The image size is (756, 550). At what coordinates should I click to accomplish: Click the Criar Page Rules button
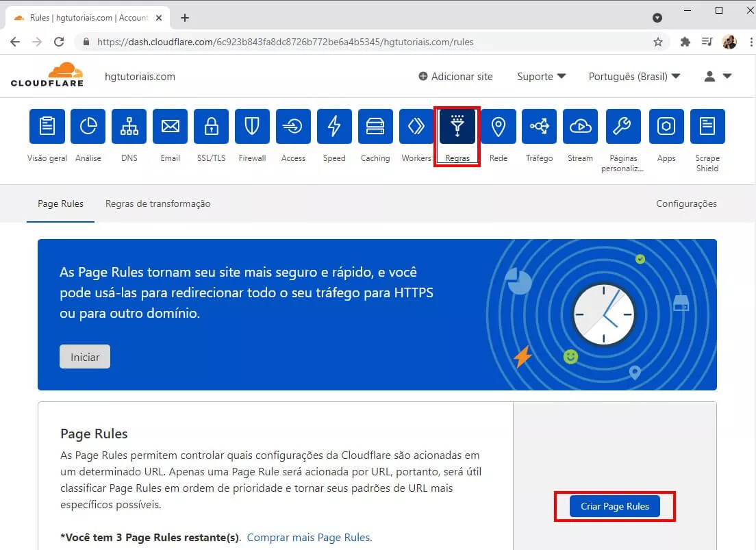click(615, 506)
